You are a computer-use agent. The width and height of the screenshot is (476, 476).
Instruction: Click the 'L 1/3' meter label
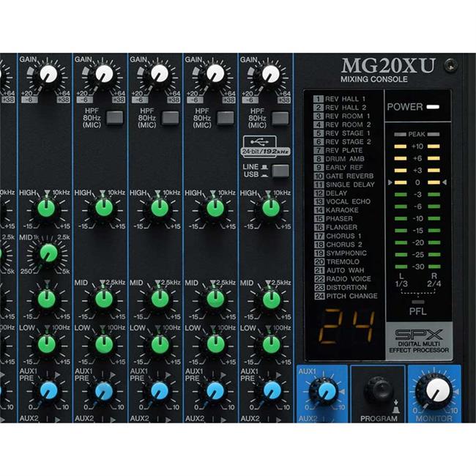tap(401, 280)
